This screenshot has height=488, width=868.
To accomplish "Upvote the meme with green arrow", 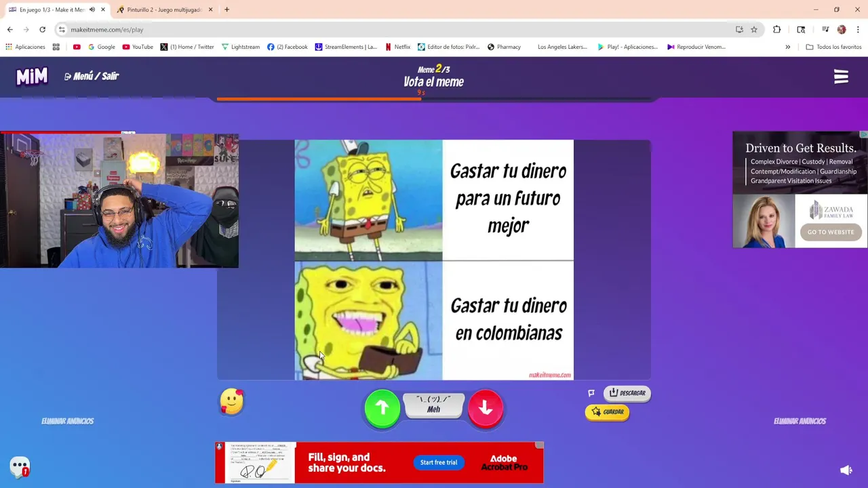I will coord(382,407).
